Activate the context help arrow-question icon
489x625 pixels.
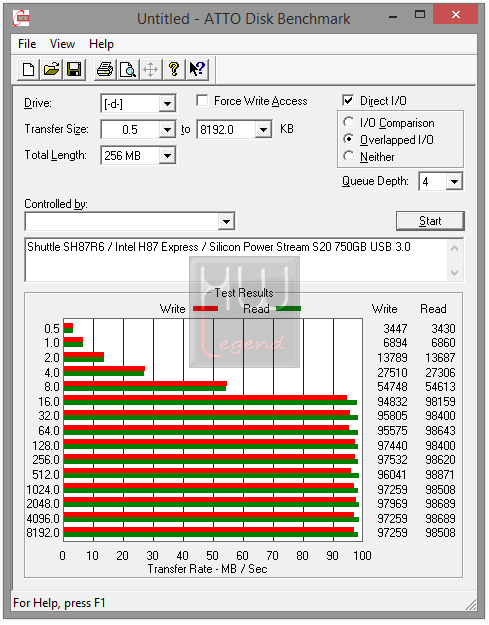tap(196, 69)
